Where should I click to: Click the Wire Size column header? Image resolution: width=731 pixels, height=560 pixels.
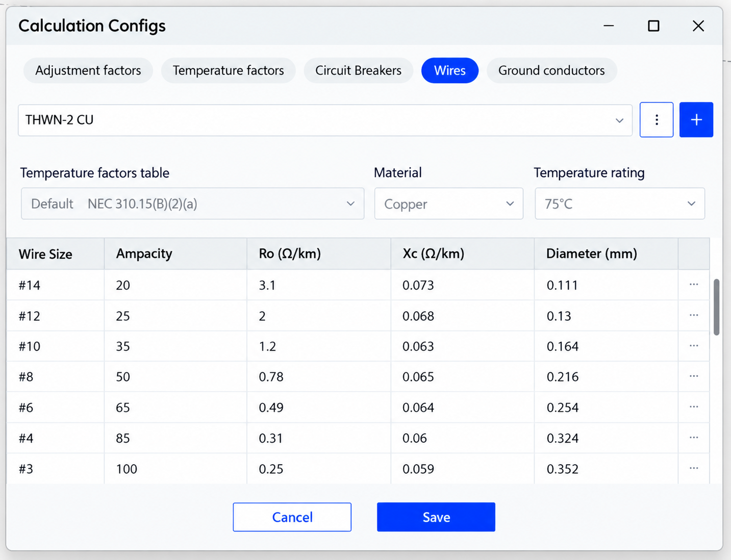tap(56, 254)
